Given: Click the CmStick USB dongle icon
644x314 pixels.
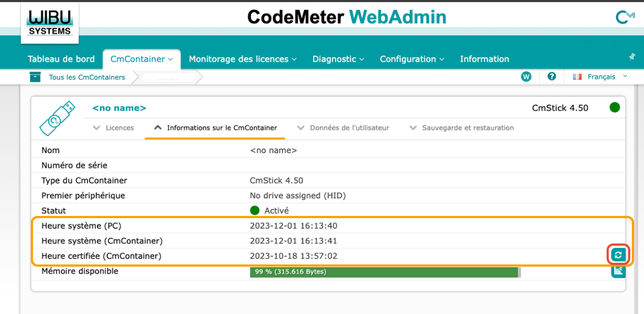Looking at the screenshot, I should pos(57,118).
